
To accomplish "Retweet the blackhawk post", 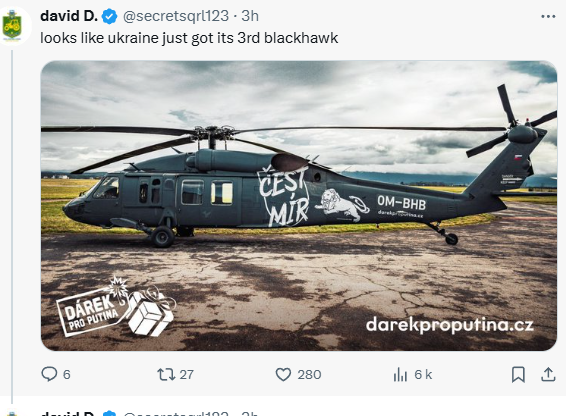I will (166, 374).
